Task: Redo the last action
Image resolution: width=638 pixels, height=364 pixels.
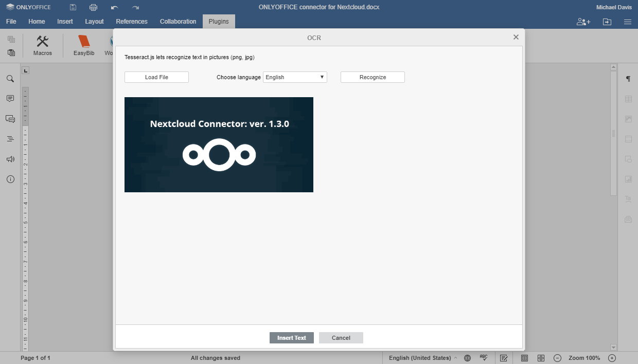Action: pyautogui.click(x=135, y=7)
